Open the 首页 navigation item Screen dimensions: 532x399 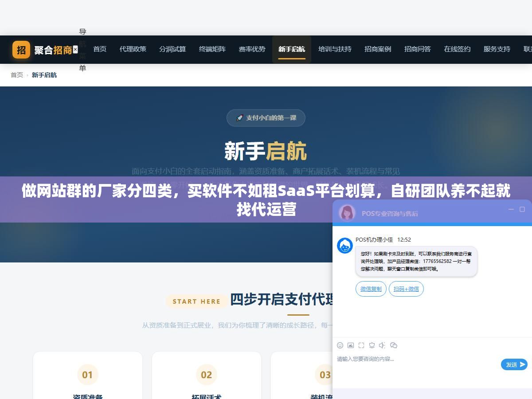100,49
